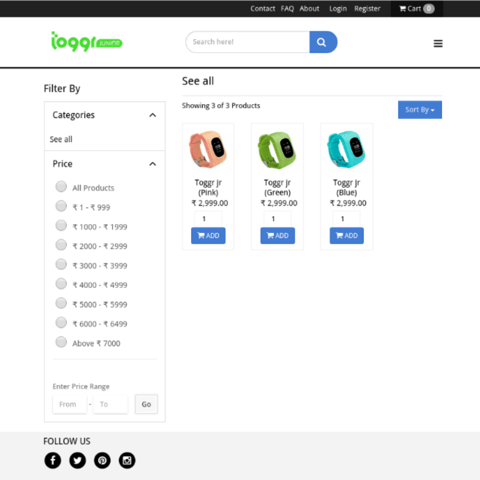
Task: Open the FAQ page
Action: (287, 9)
